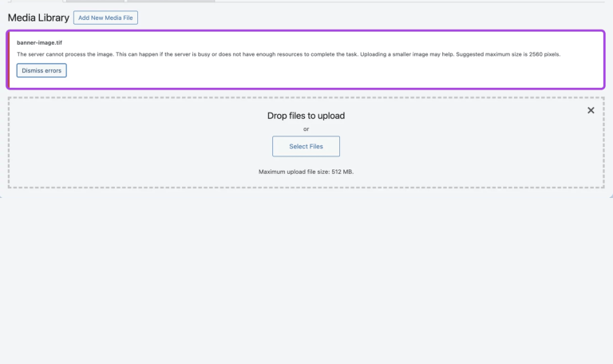This screenshot has height=364, width=613.
Task: Click empty space left of Select Files
Action: 160,147
